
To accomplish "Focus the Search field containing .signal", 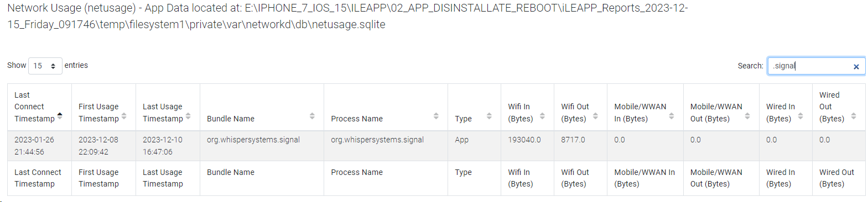I will tap(810, 66).
